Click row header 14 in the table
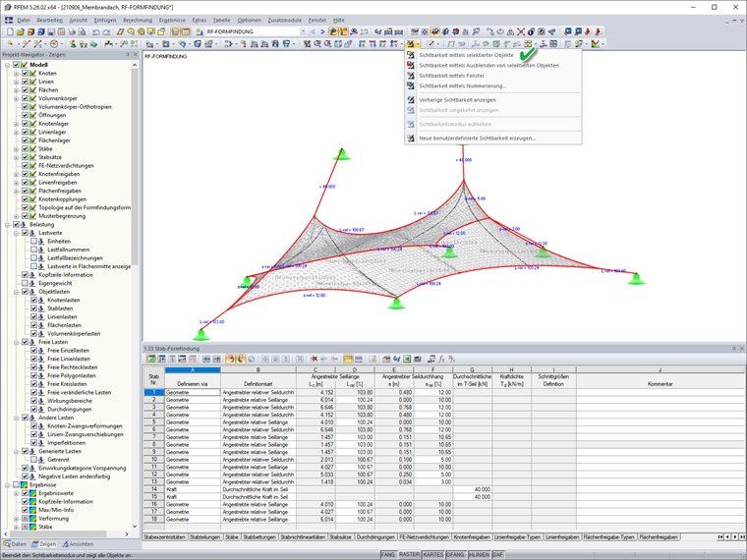 pos(154,489)
